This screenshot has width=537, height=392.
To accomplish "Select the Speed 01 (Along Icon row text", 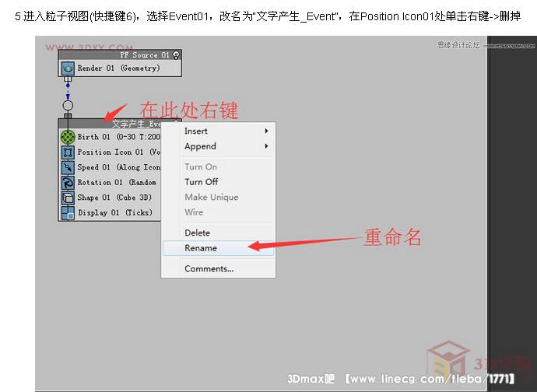I will click(118, 167).
